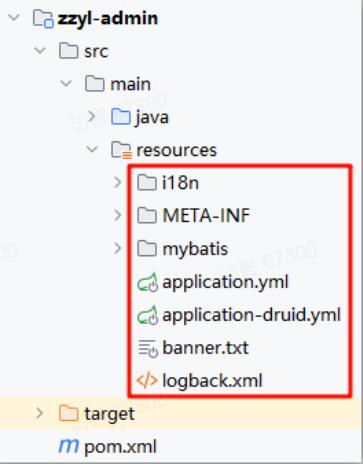Viewport: 363px width, 464px height.
Task: Click the XML icon next to logback.xml
Action: (x=147, y=380)
